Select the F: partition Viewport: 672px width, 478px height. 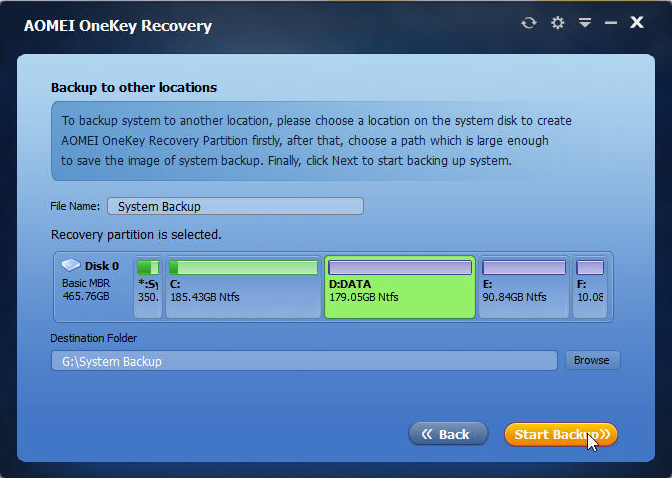tap(590, 287)
